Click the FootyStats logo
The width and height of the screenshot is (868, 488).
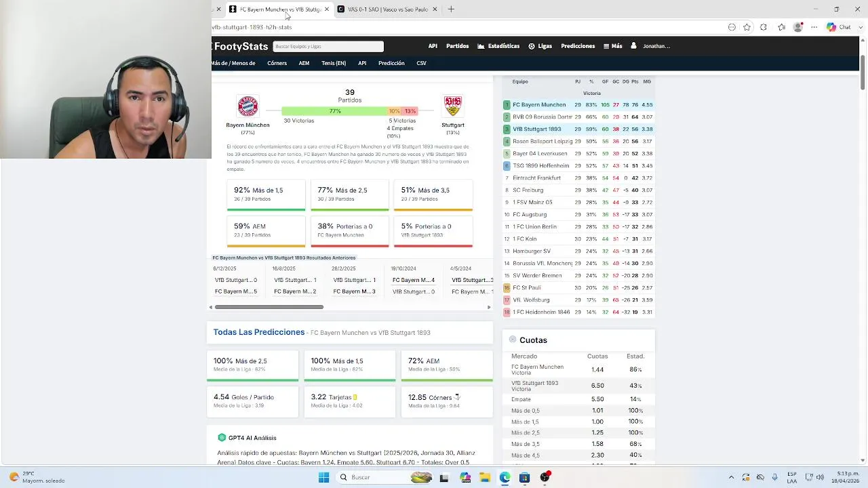point(241,46)
